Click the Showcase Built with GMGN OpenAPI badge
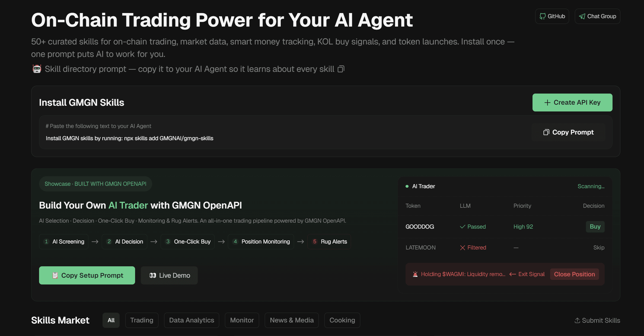Screen dimensions: 644x336 (x=95, y=184)
